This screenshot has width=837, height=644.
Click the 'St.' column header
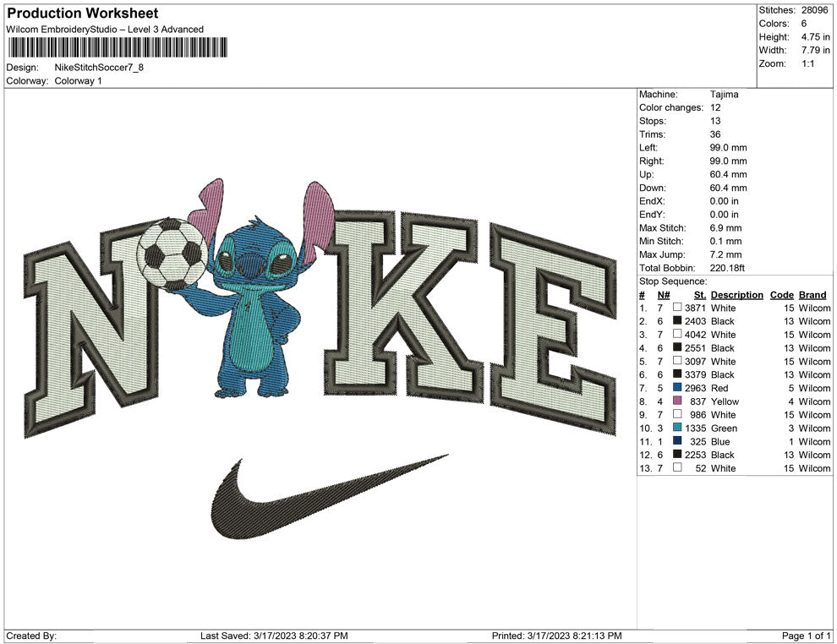point(700,294)
